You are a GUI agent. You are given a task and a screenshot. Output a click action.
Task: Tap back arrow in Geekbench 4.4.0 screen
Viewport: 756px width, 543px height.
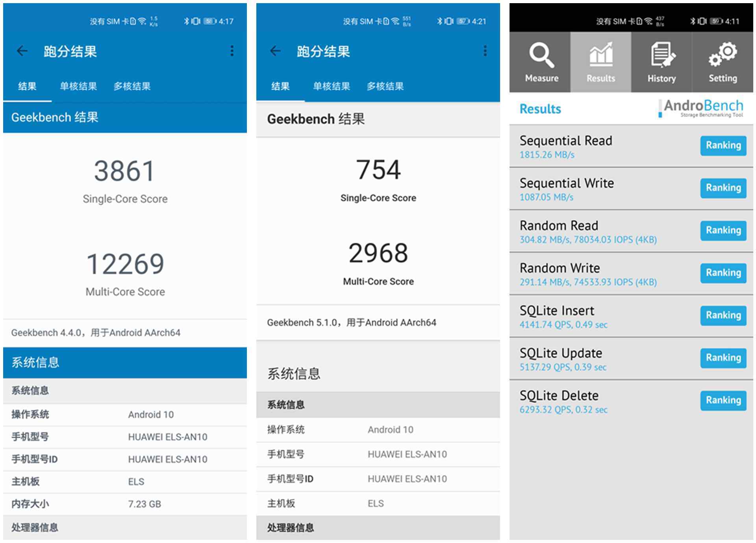(x=22, y=51)
